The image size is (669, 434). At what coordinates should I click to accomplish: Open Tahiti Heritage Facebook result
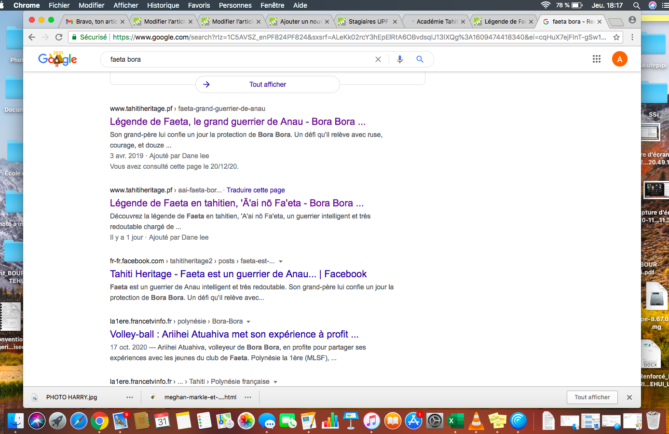point(238,274)
